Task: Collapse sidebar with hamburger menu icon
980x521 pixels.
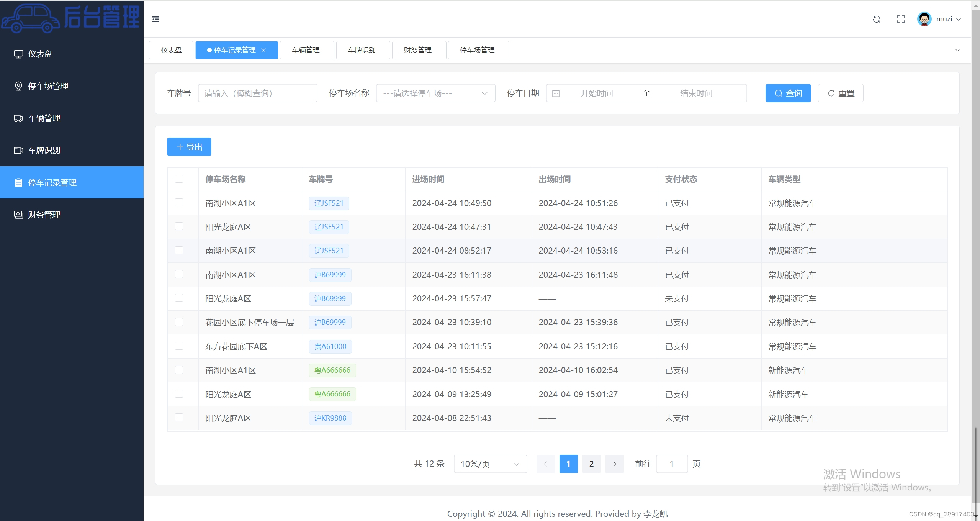Action: (155, 19)
